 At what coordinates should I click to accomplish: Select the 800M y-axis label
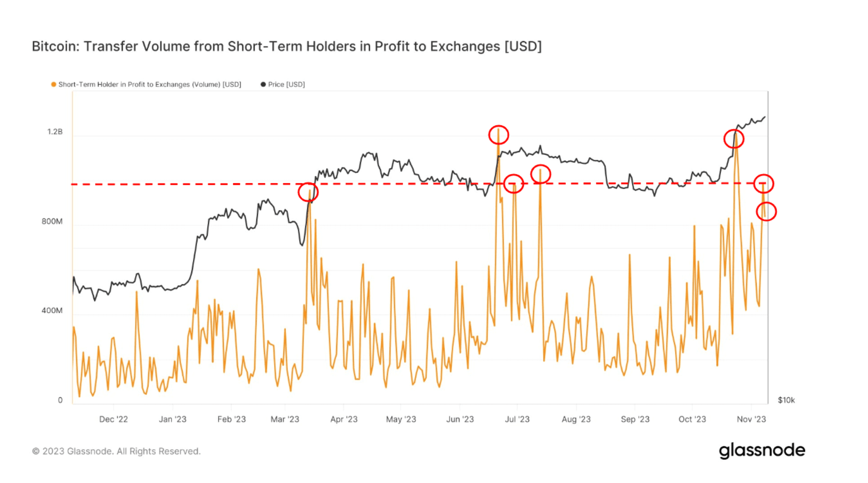coord(52,222)
